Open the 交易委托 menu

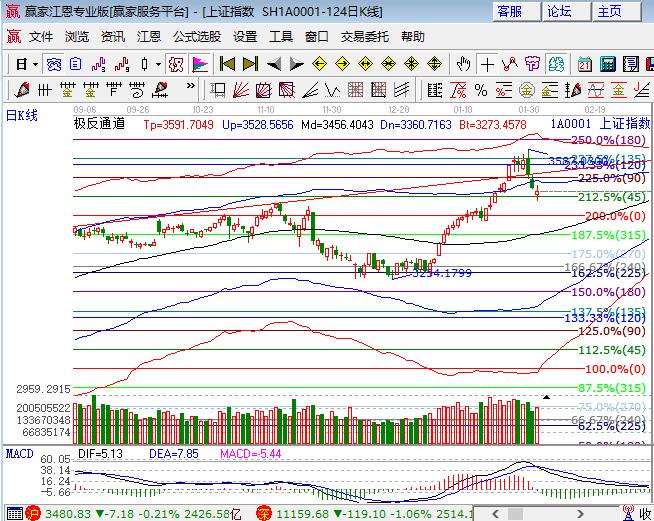pos(365,36)
